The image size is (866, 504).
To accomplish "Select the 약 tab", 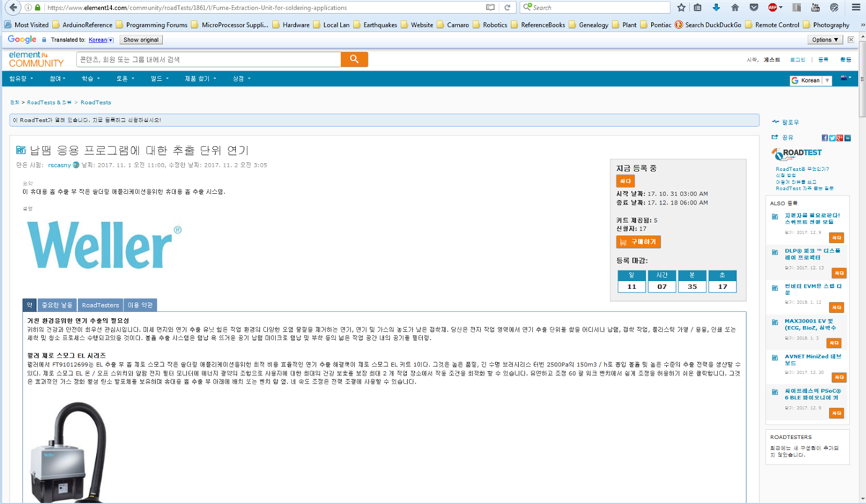I will tap(30, 305).
